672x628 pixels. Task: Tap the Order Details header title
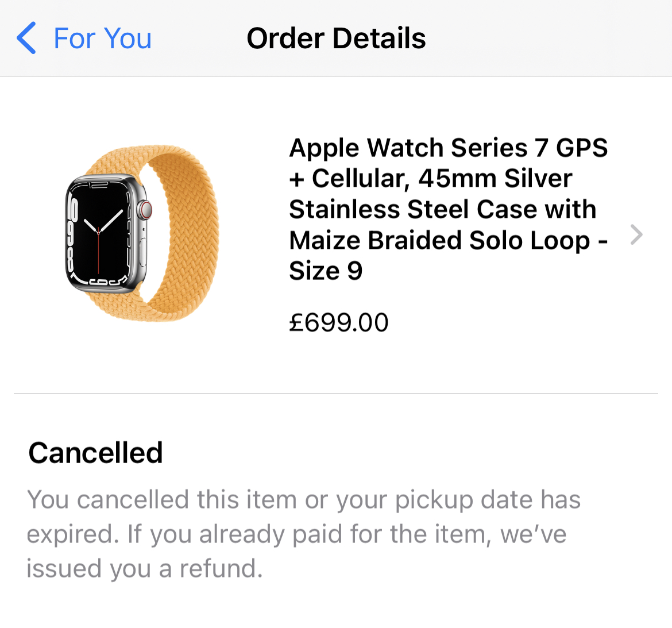[336, 38]
